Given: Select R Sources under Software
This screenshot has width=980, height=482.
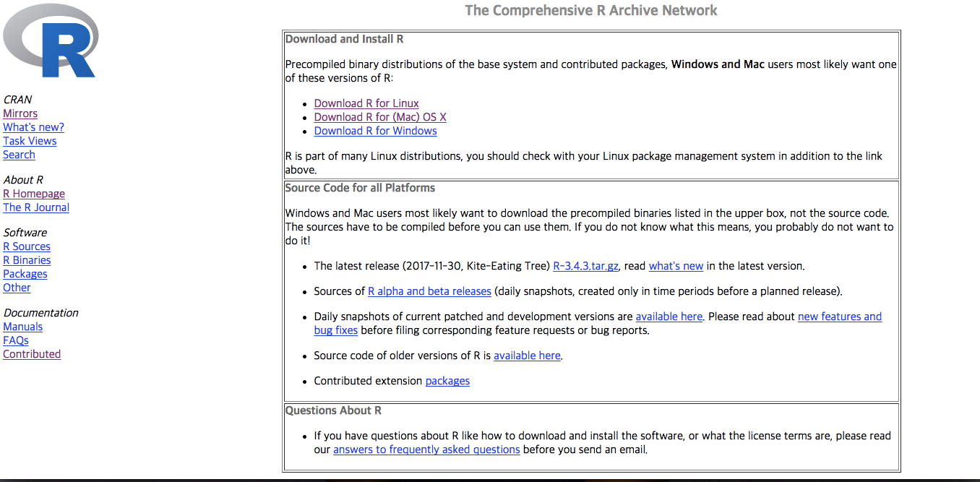Looking at the screenshot, I should pos(27,246).
